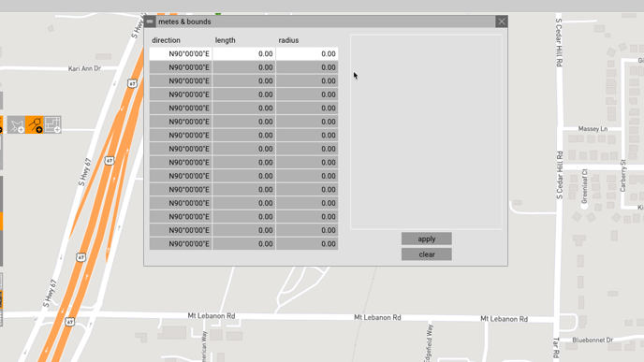
Task: Click the apply button
Action: coord(426,239)
